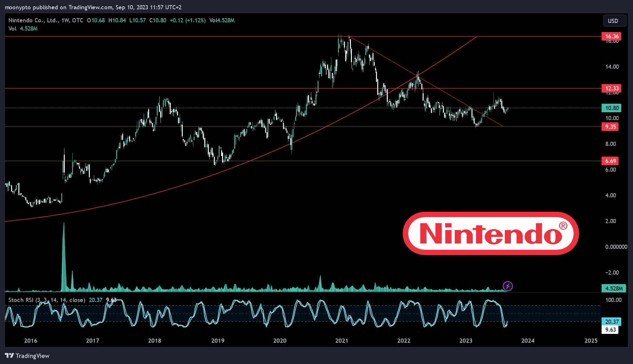Click the Nintendo logo image

[491, 233]
